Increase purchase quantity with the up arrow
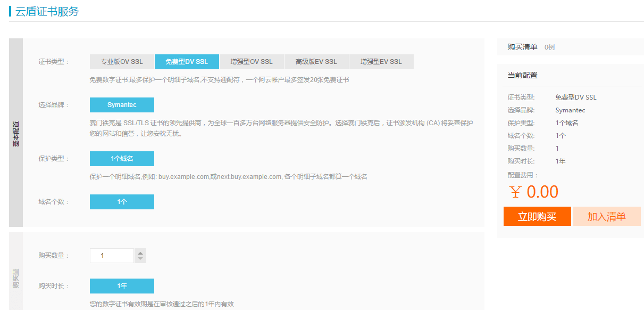 (x=140, y=252)
